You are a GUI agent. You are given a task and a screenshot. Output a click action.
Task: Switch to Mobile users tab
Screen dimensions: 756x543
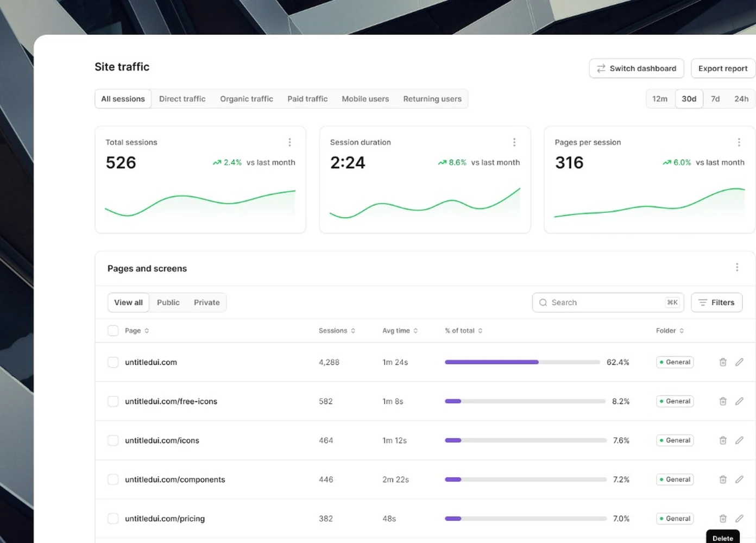click(x=366, y=99)
